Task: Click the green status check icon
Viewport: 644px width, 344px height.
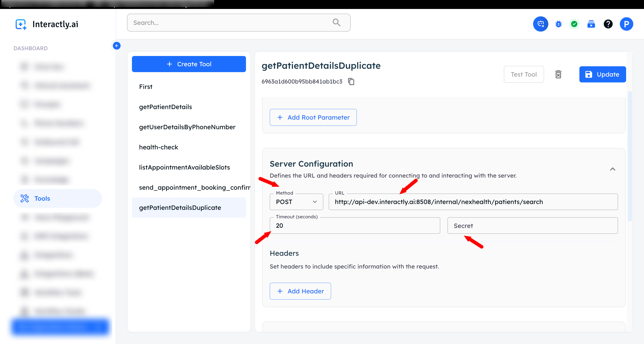Action: (x=574, y=24)
